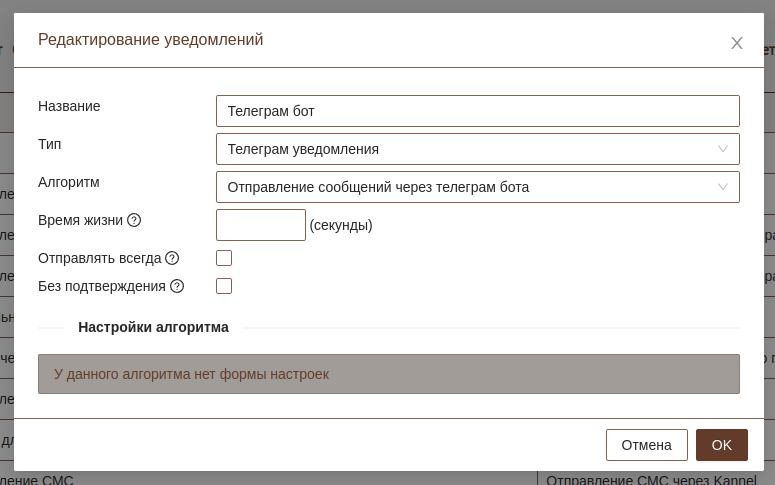Image resolution: width=775 pixels, height=485 pixels.
Task: Click the Настройки алгоритма section header
Action: pos(153,327)
